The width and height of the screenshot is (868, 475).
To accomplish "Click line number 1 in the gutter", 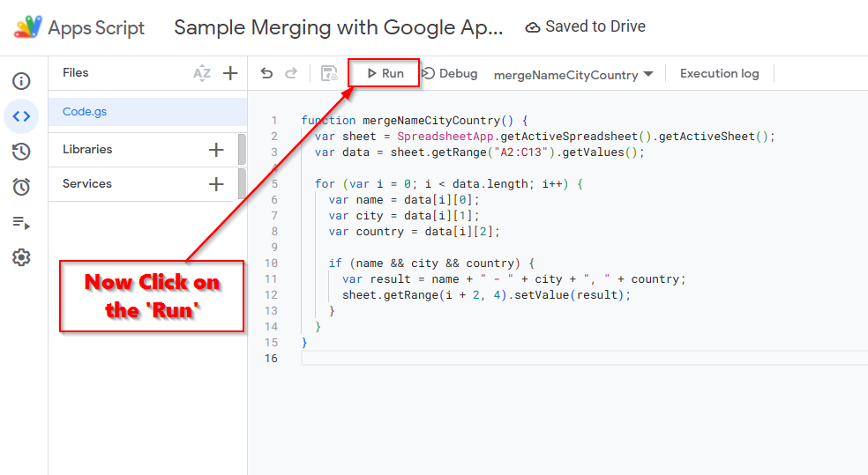I will [x=274, y=121].
